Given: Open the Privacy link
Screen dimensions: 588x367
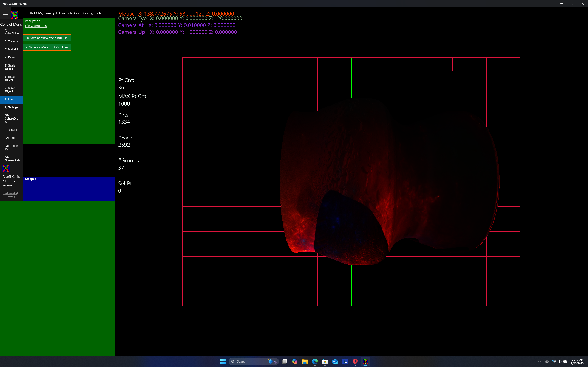Looking at the screenshot, I should (x=11, y=196).
